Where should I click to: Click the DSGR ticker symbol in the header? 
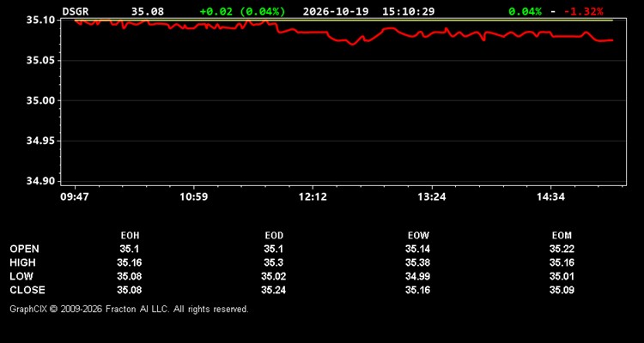pos(76,11)
